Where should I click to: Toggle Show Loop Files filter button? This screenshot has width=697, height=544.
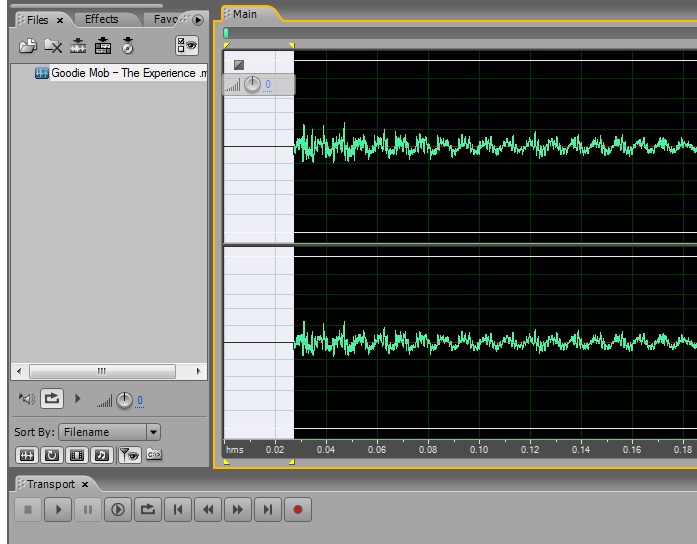coord(52,455)
